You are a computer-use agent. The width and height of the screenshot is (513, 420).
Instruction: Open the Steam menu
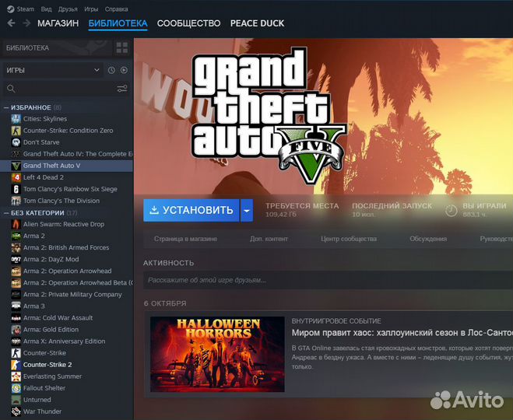(25, 9)
